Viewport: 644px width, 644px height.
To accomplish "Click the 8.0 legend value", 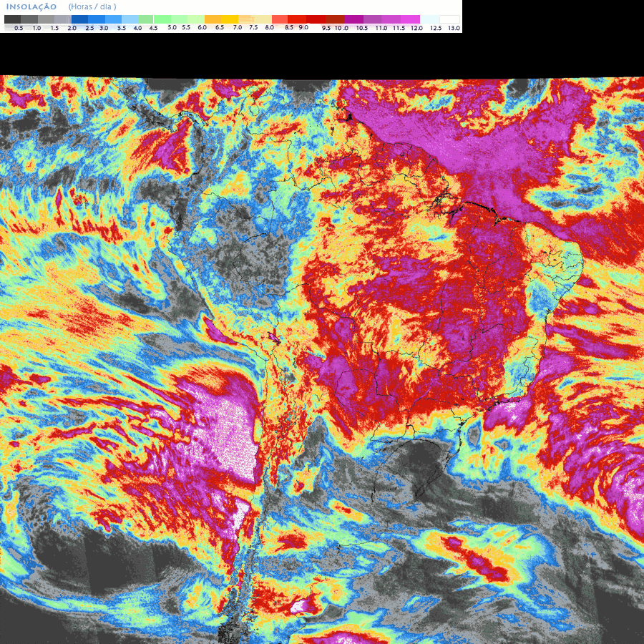I will tap(270, 27).
